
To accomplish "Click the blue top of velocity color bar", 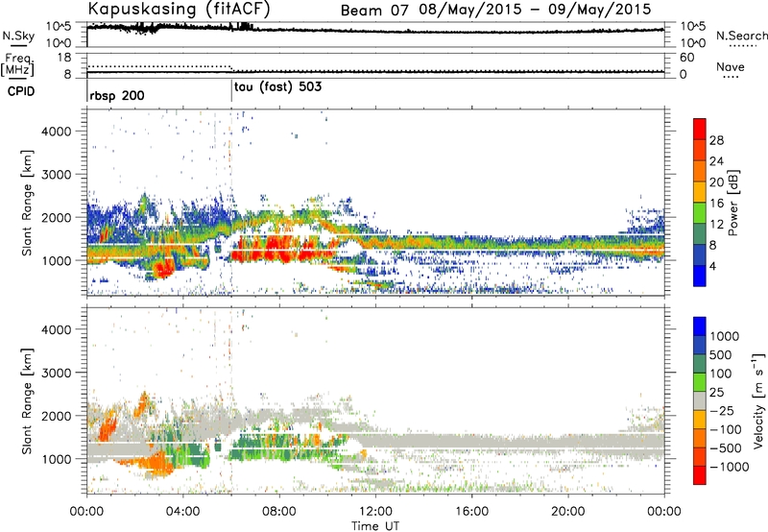I will (700, 326).
